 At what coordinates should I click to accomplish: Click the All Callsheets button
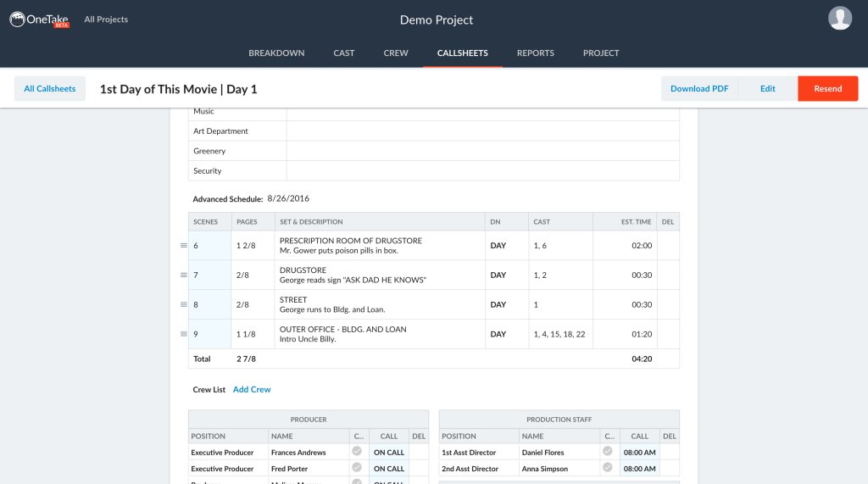(x=50, y=89)
